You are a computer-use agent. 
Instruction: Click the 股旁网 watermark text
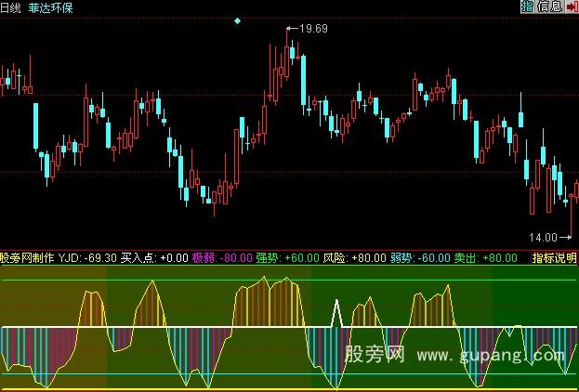pyautogui.click(x=374, y=356)
